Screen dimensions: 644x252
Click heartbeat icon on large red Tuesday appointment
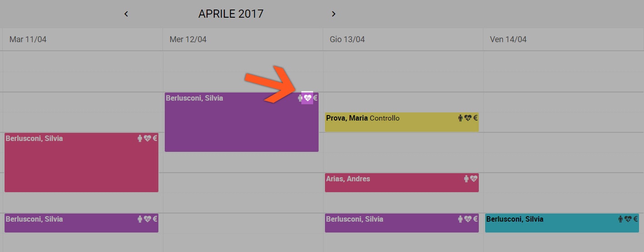147,138
